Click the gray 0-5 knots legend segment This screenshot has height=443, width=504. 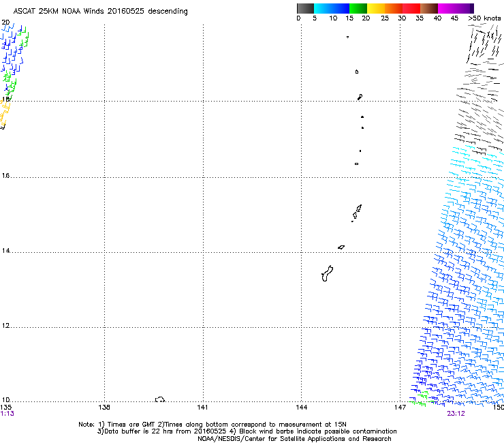[305, 8]
